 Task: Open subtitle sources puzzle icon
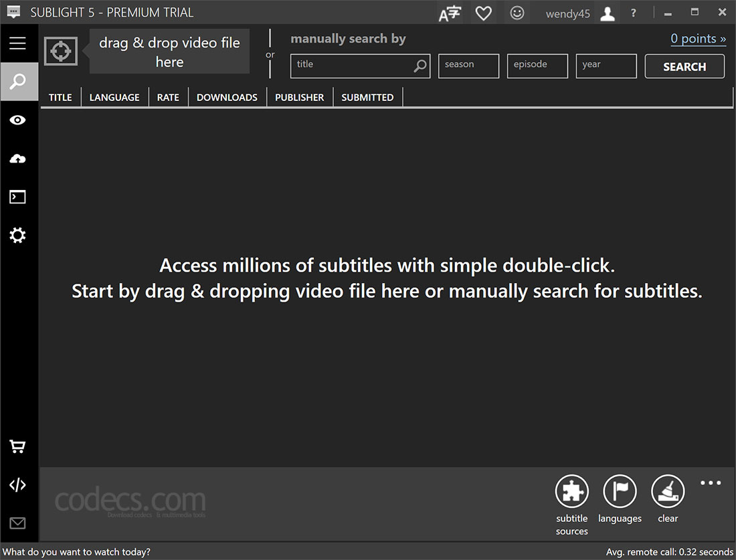(x=571, y=491)
